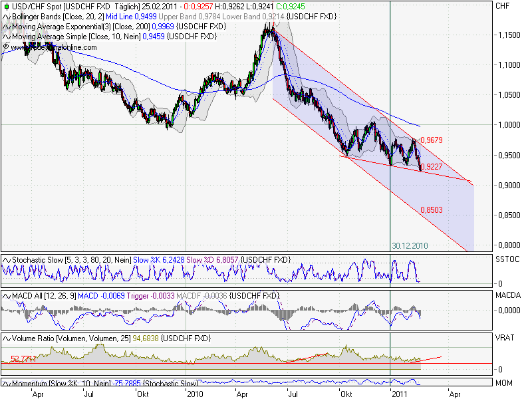The height and width of the screenshot is (399, 532).
Task: Select the Bollinger Bands wave icon
Action: (x=6, y=16)
